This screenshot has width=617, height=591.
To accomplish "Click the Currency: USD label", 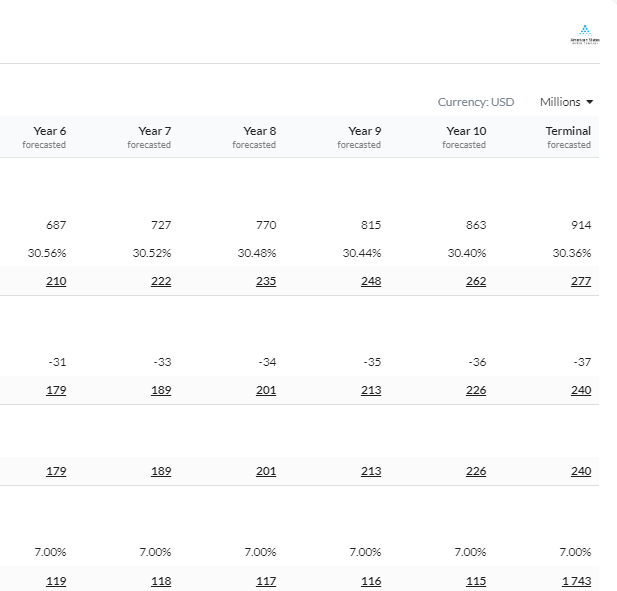I will click(476, 102).
